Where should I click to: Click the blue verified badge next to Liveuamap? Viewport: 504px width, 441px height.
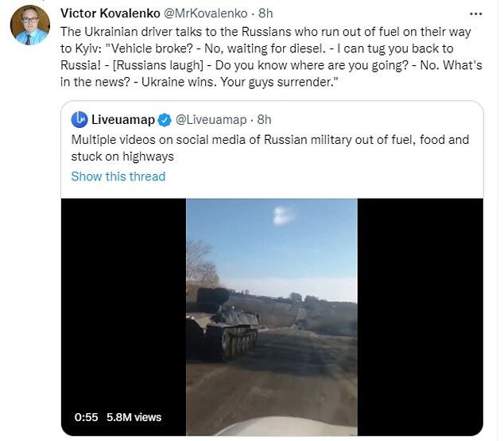[x=165, y=120]
